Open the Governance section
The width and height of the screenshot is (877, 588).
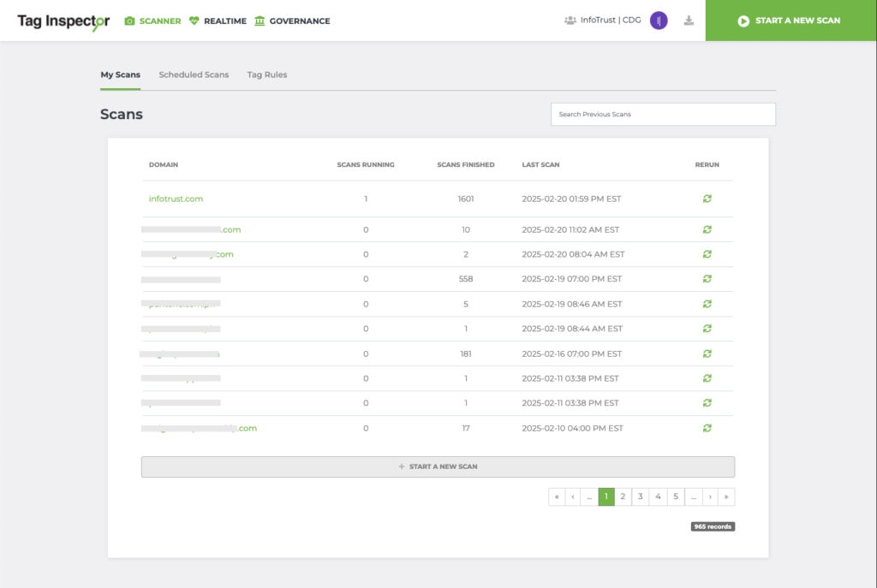tap(292, 21)
